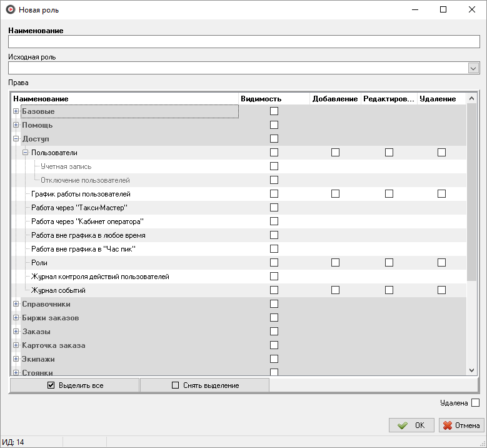
Task: Toggle the Удалена checkbox
Action: pos(475,403)
